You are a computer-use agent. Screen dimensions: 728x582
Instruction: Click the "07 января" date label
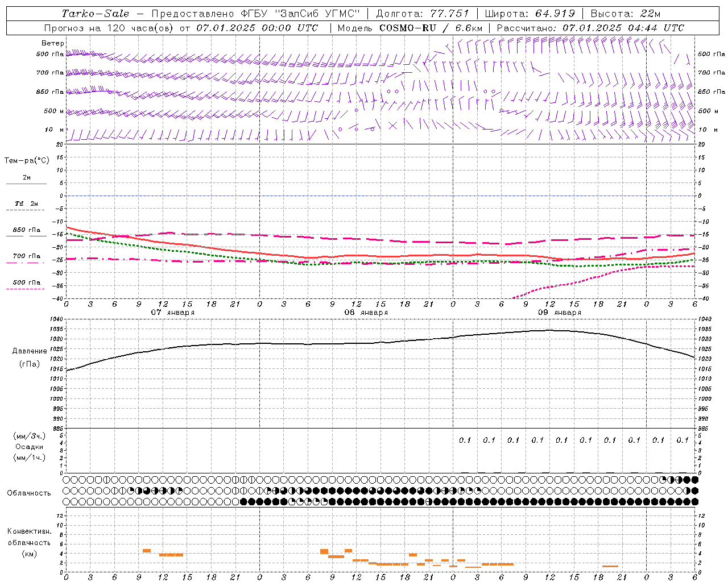click(172, 313)
